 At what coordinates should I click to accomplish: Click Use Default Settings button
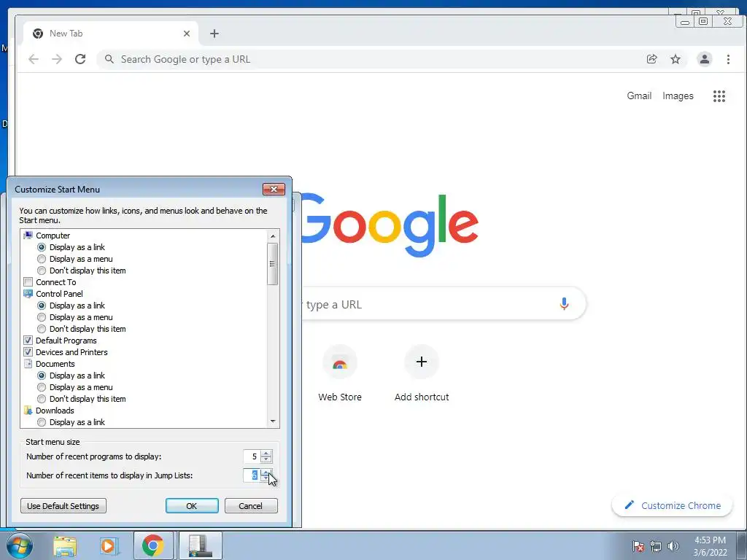(63, 506)
